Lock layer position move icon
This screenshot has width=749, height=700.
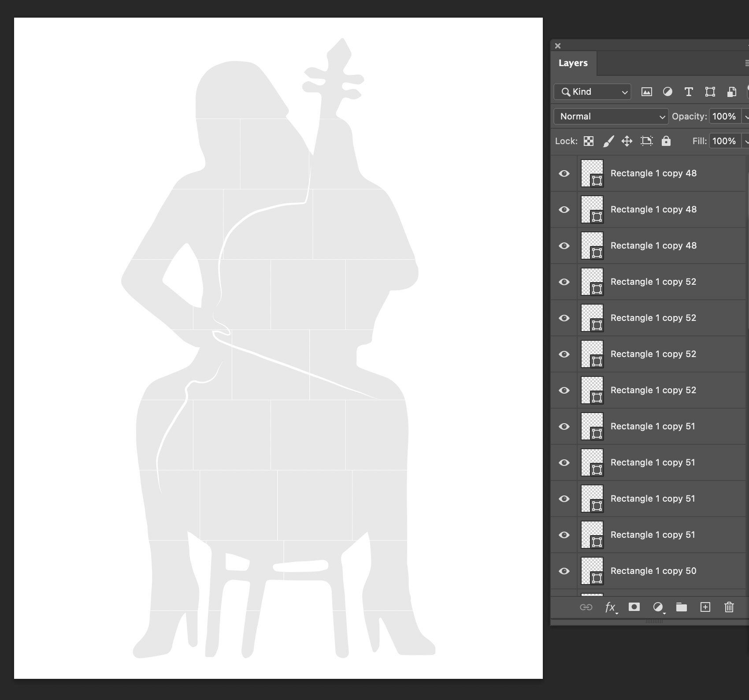tap(627, 141)
